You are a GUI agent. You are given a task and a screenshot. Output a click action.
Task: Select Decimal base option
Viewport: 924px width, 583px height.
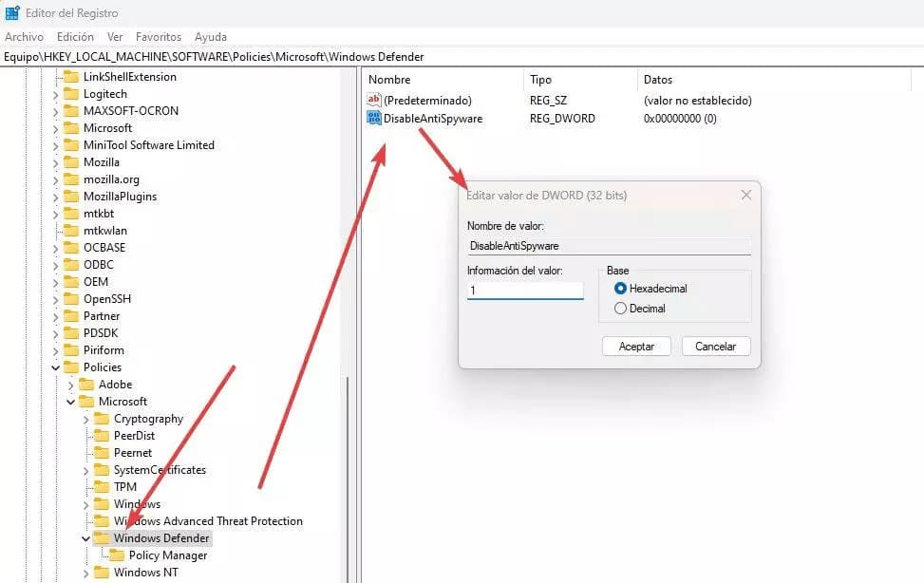(620, 309)
